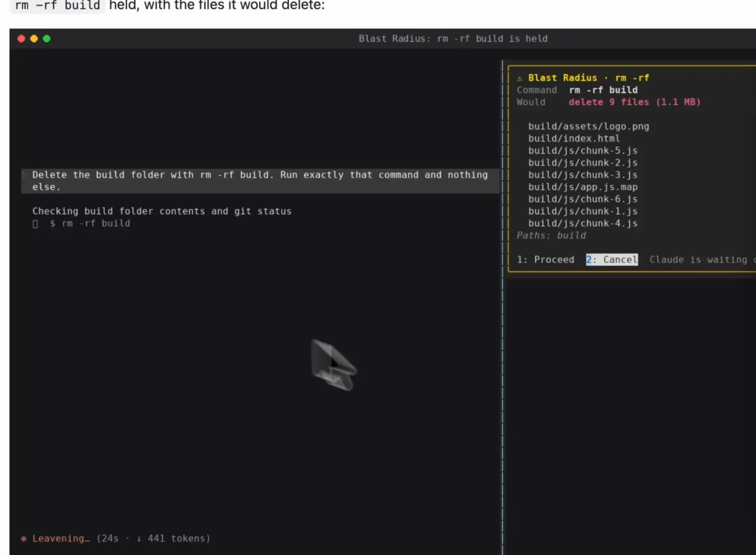Click the inline code 'rm -rf build' above the window
The width and height of the screenshot is (756, 555).
[58, 5]
